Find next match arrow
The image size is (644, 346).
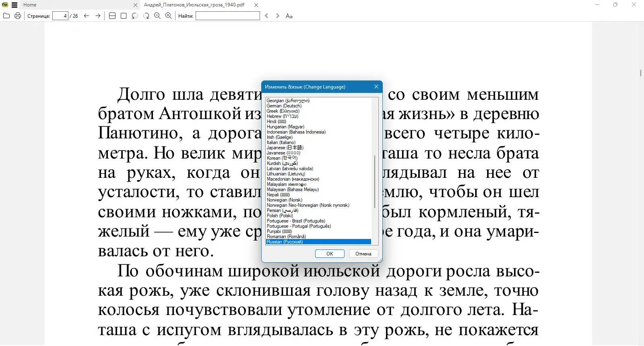(x=278, y=16)
